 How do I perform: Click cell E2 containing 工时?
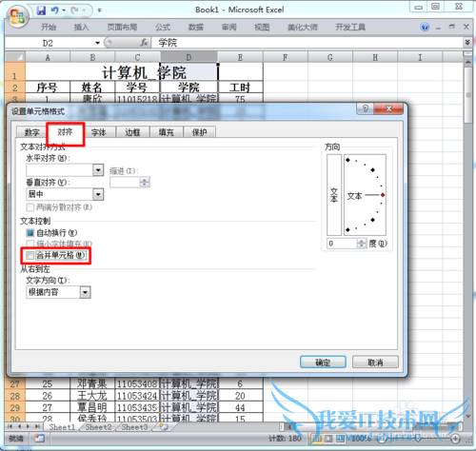[x=240, y=88]
